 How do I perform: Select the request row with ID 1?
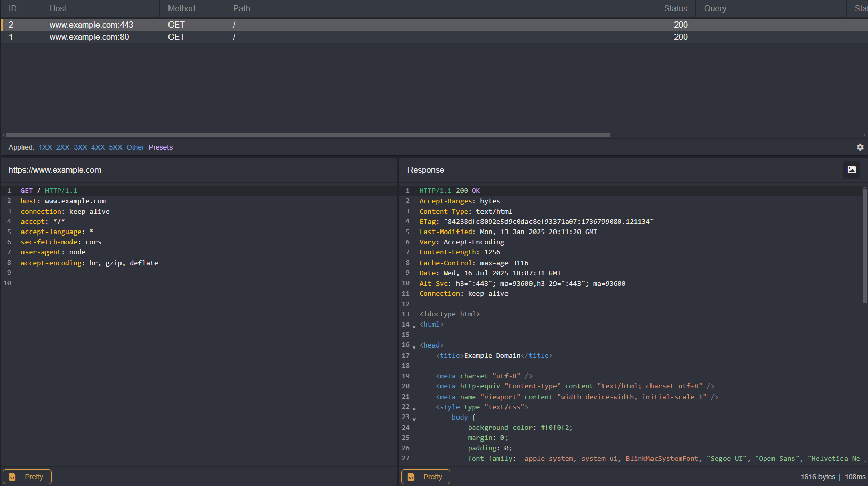pyautogui.click(x=204, y=37)
